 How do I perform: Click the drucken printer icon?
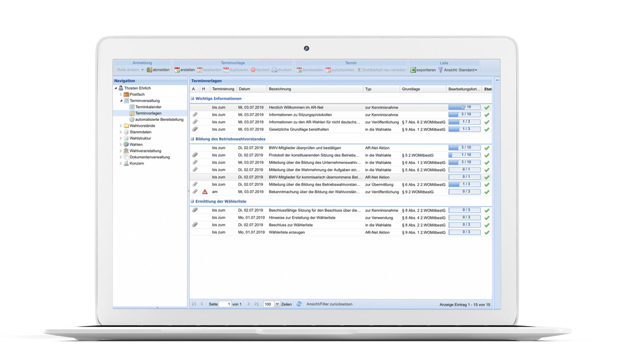click(274, 70)
